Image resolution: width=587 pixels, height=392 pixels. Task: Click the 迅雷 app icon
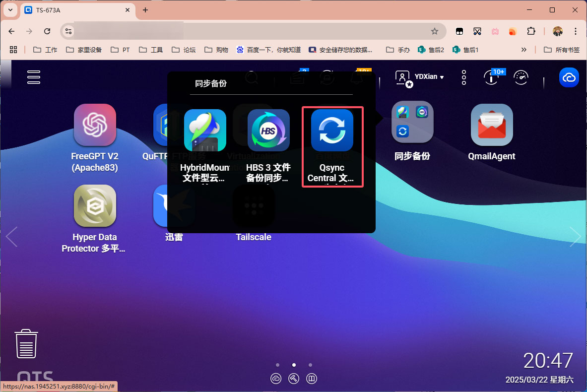[160, 205]
